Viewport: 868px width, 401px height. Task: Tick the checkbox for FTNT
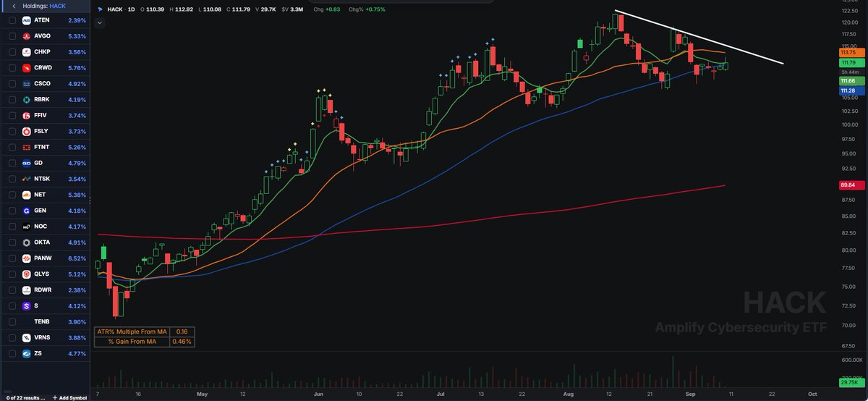(12, 147)
